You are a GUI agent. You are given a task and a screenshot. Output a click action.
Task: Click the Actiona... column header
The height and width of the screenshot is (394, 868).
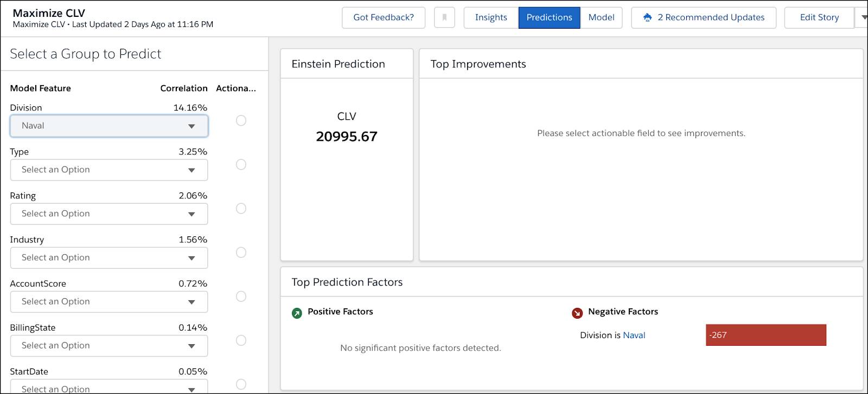(236, 88)
